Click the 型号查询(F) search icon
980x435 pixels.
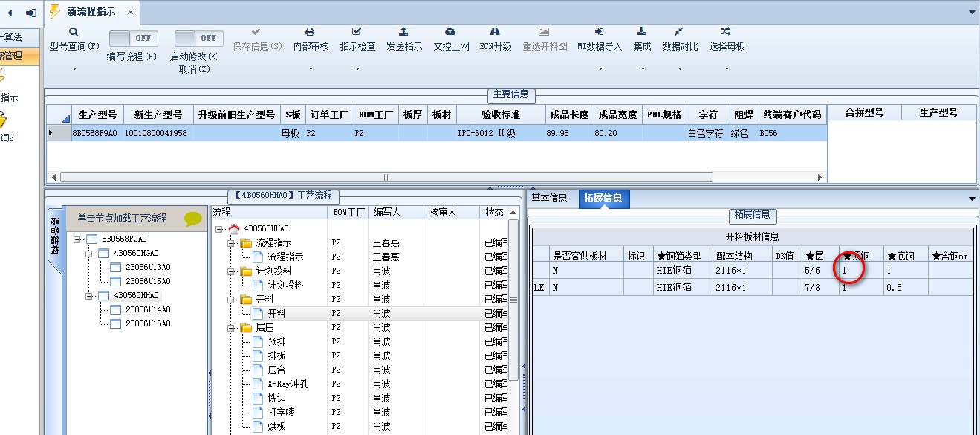point(74,32)
